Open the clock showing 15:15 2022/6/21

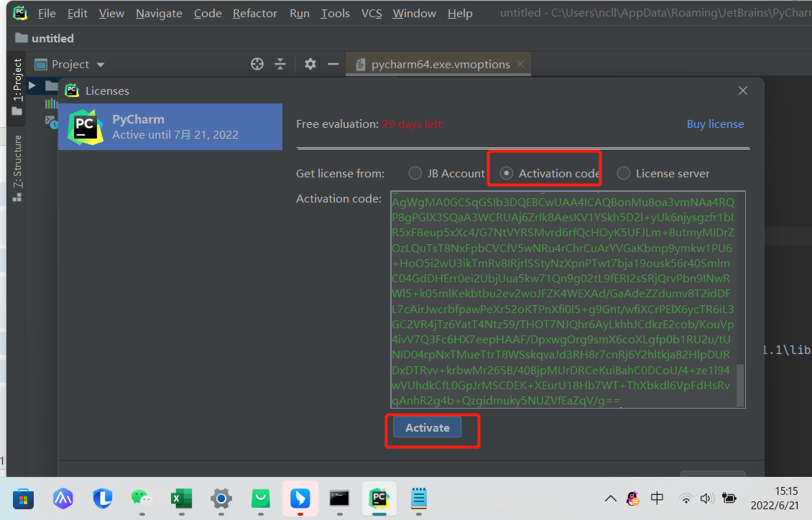pos(775,498)
